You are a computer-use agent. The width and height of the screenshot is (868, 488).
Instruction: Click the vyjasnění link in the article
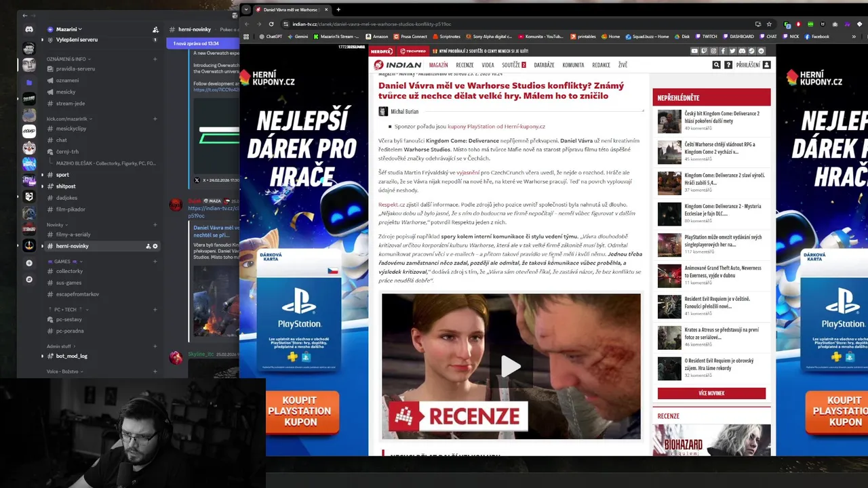[x=467, y=173]
